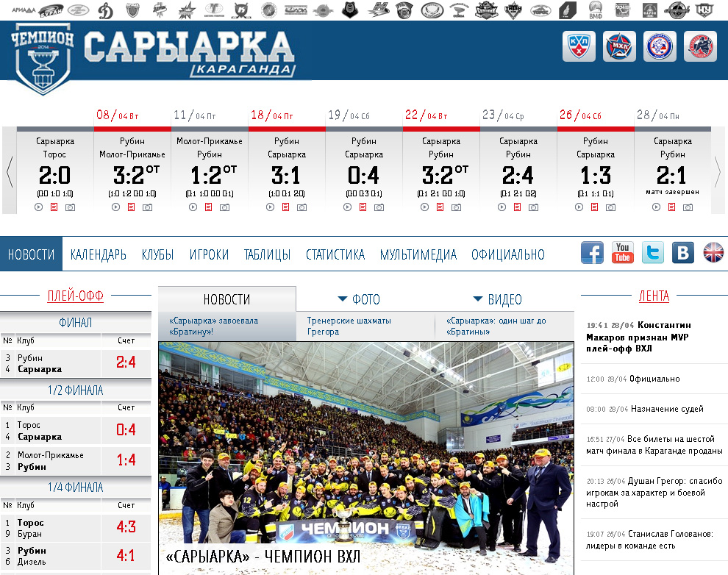728x575 pixels.
Task: Open the Динамо club logo in the top strip
Action: pyautogui.click(x=105, y=10)
